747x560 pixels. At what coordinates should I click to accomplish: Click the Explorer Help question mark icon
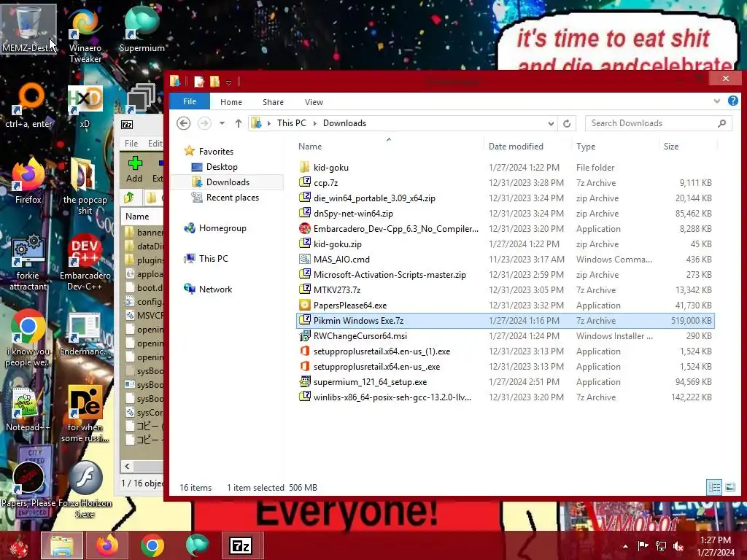coord(732,101)
